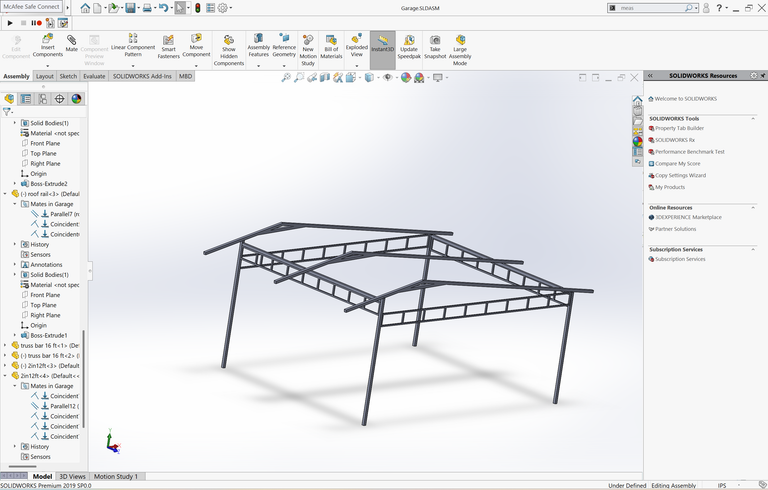The width and height of the screenshot is (768, 490).
Task: Click the Edit Appearance color ball icon
Action: pyautogui.click(x=406, y=77)
